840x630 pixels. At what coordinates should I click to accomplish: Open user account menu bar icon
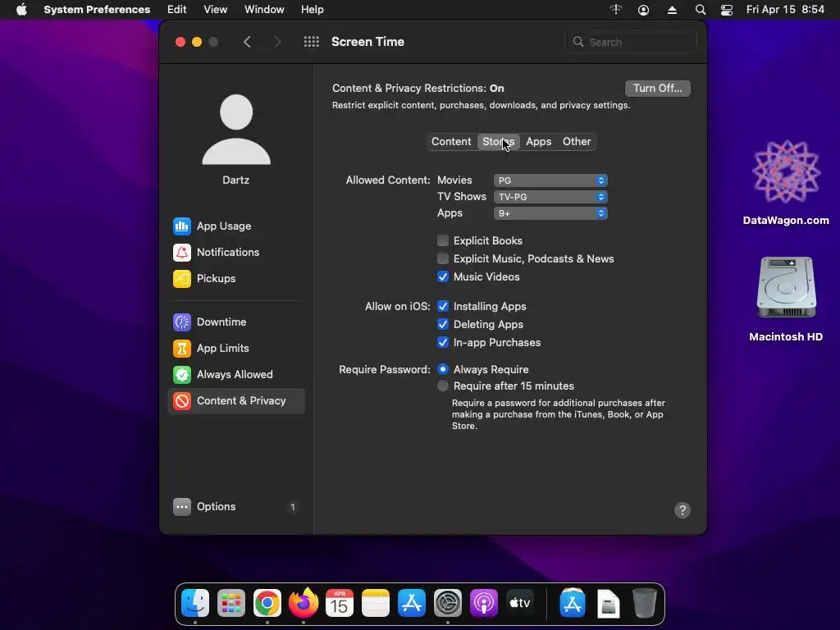pos(643,10)
